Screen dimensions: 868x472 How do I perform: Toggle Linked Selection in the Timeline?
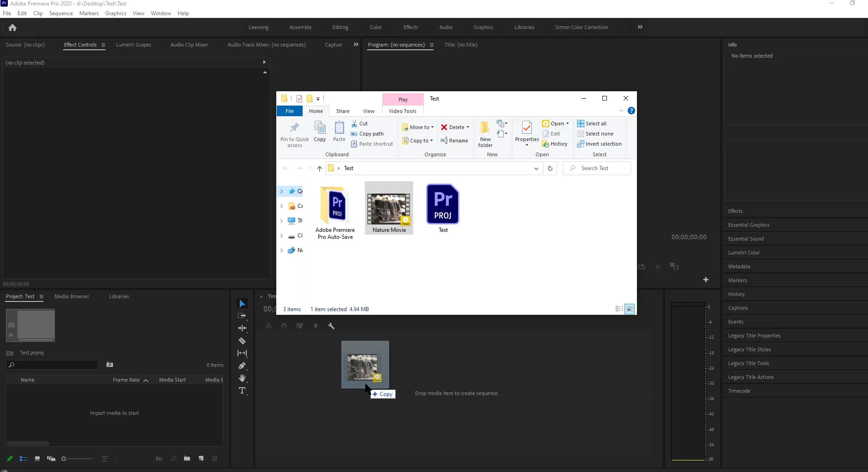click(300, 326)
